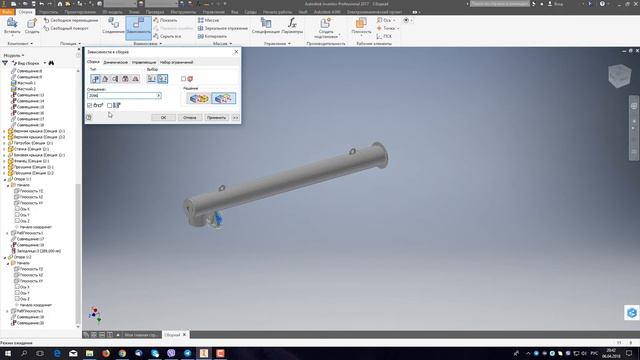Click Отмена in constraint dialog
The width and height of the screenshot is (640, 360).
[189, 118]
